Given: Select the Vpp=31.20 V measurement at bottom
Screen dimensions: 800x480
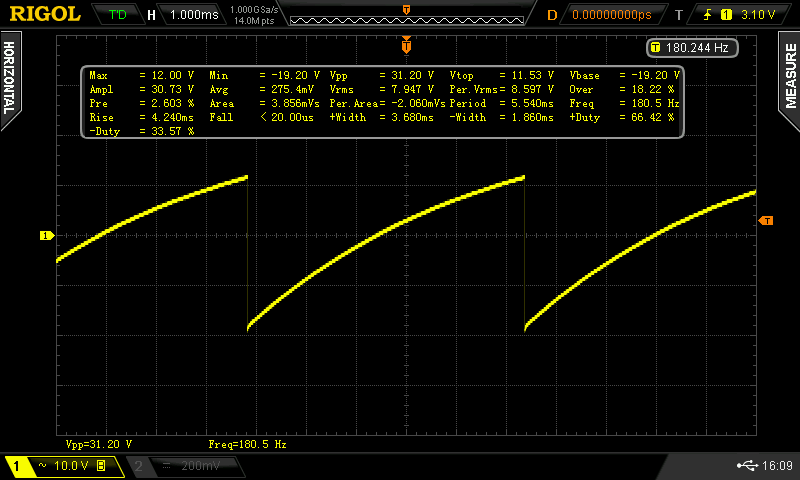Looking at the screenshot, I should [x=99, y=444].
